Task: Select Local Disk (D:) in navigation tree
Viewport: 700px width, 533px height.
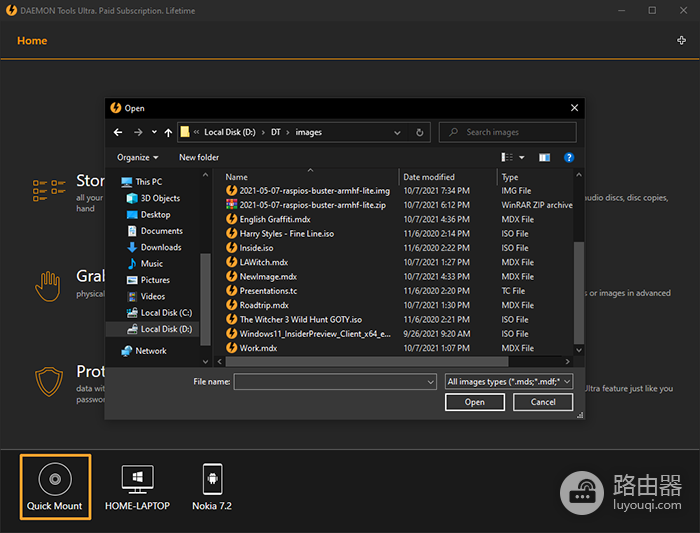Action: pos(159,329)
